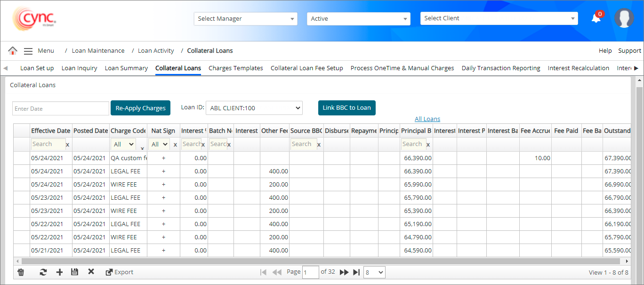Expand the Select Client dropdown
This screenshot has width=644, height=285.
pos(499,18)
